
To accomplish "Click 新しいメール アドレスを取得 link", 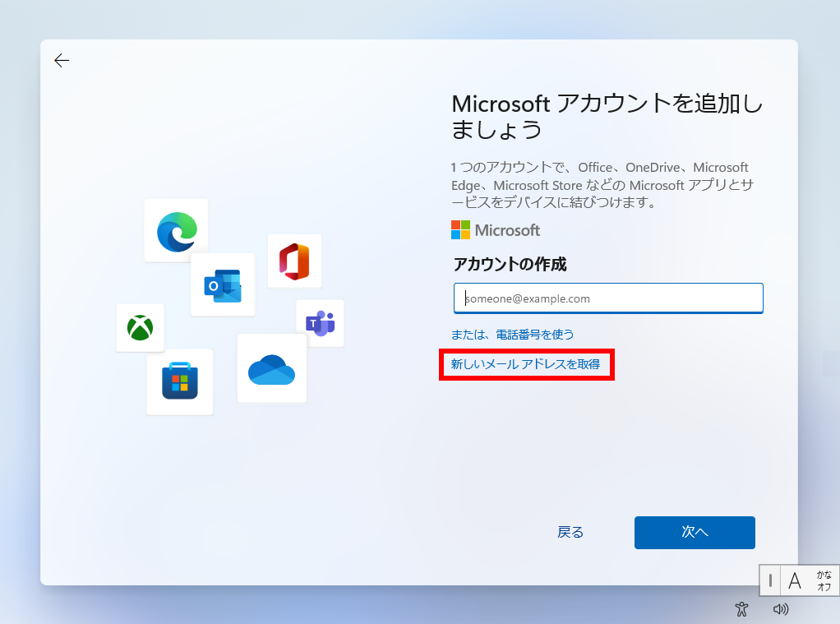I will (525, 364).
